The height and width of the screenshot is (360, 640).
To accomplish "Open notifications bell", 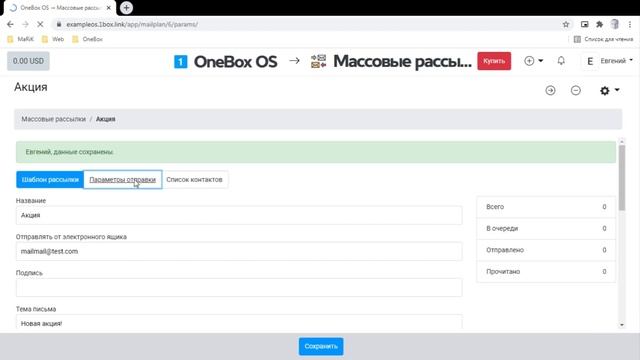I will pyautogui.click(x=561, y=61).
